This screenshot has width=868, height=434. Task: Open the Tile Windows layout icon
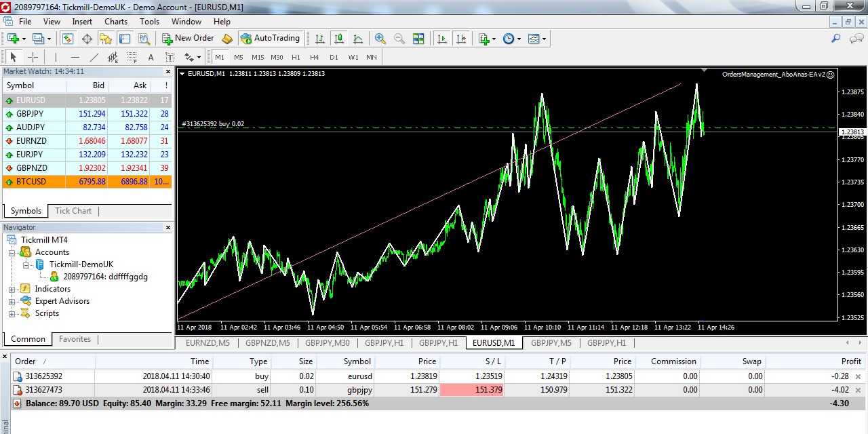coord(418,39)
